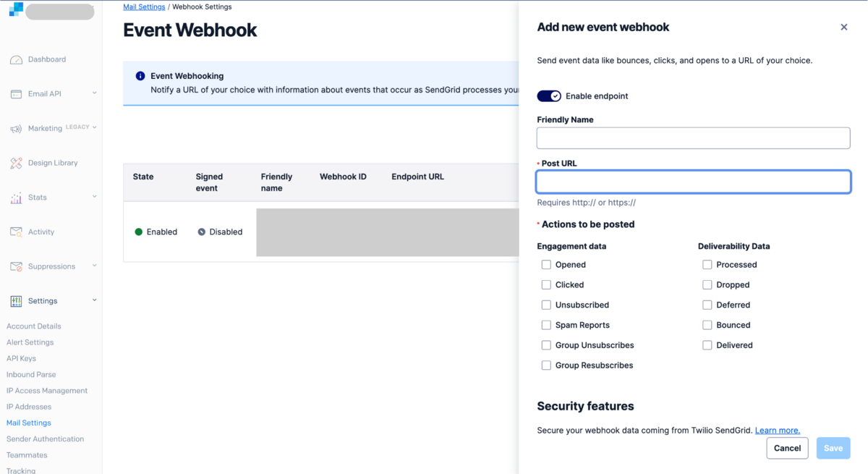The width and height of the screenshot is (868, 474).
Task: Open the Design Library
Action: coord(16,162)
